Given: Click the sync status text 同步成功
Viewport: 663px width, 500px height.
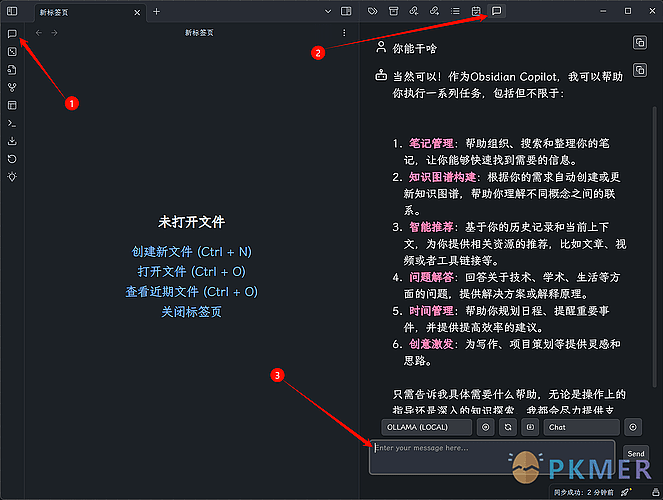Looking at the screenshot, I should pos(584,492).
